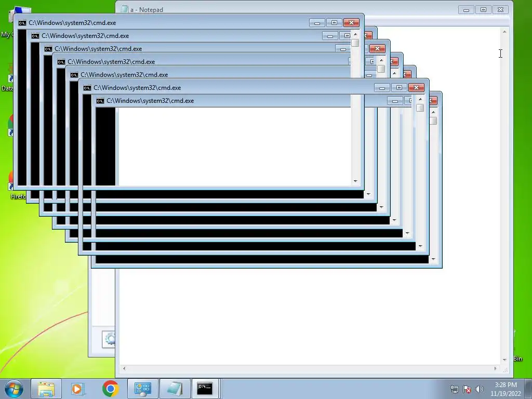This screenshot has width=532, height=399.
Task: Click the last cmd window's scrollbar thumb
Action: point(433,121)
